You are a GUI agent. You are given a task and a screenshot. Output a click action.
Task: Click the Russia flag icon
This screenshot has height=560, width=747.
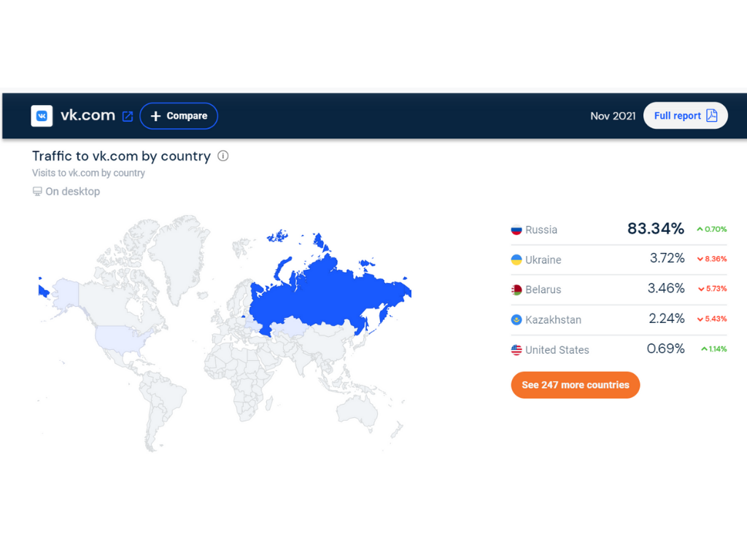click(516, 230)
